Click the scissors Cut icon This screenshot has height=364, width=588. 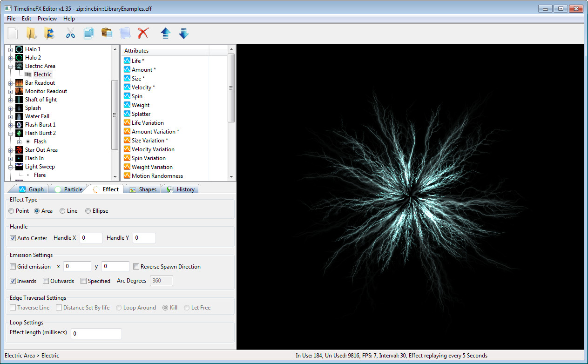tap(70, 33)
